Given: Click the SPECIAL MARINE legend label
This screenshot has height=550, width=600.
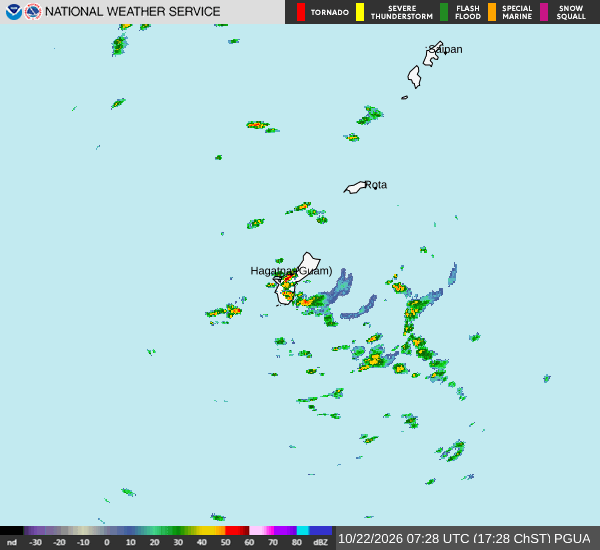Looking at the screenshot, I should click(x=517, y=12).
